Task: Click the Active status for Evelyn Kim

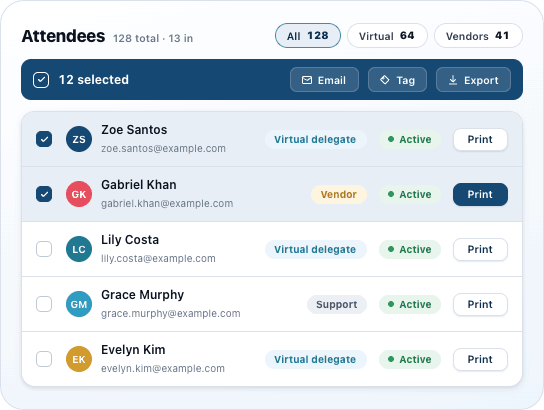Action: (x=410, y=359)
